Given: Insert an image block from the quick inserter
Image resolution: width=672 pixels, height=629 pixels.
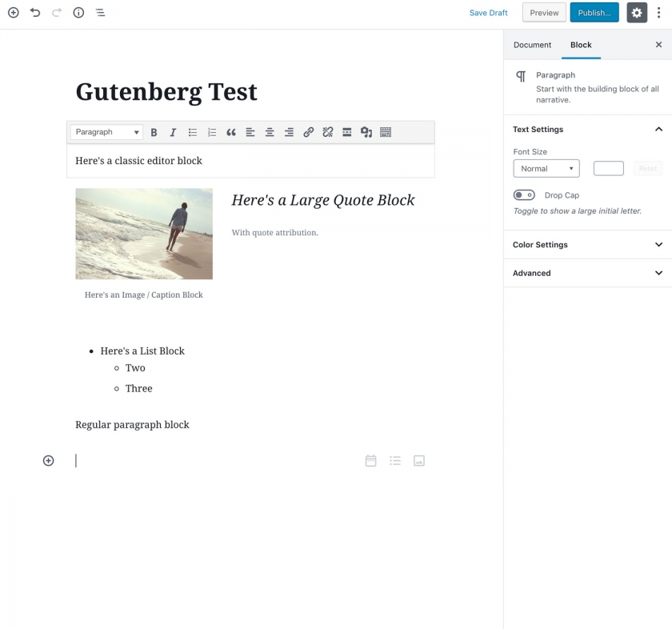Looking at the screenshot, I should (x=419, y=460).
